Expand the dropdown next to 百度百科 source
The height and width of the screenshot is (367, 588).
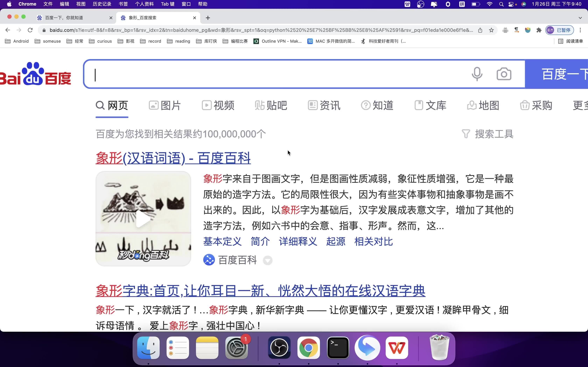268,260
